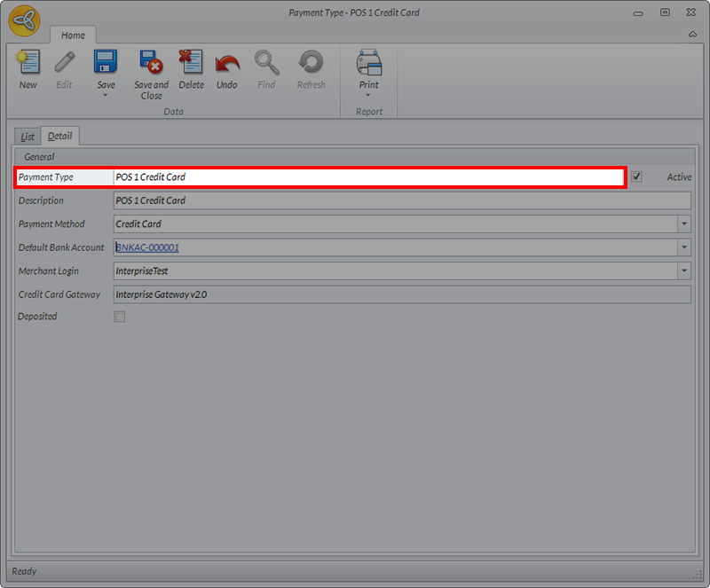Image resolution: width=710 pixels, height=588 pixels.
Task: Collapse the ribbon with the chevron
Action: coord(692,35)
